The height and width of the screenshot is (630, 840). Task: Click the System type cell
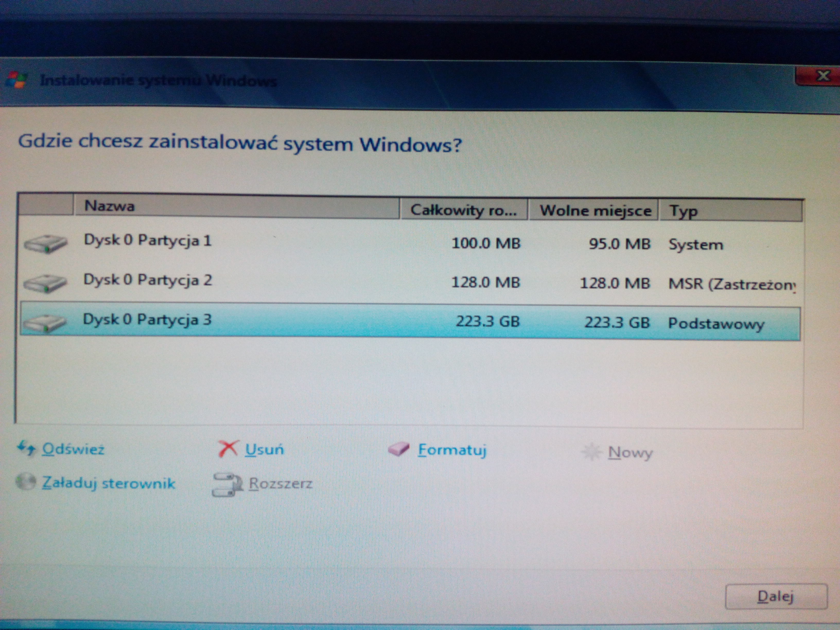(x=696, y=244)
